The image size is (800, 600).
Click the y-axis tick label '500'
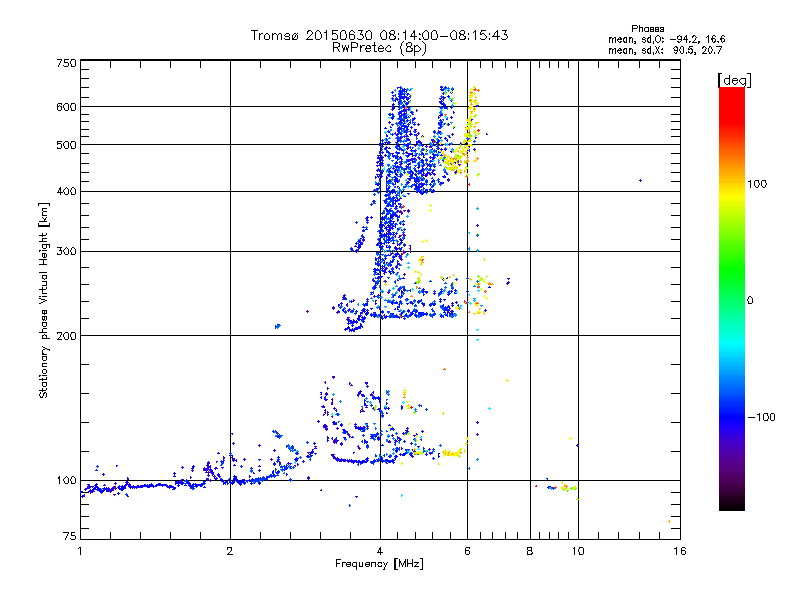click(x=66, y=145)
